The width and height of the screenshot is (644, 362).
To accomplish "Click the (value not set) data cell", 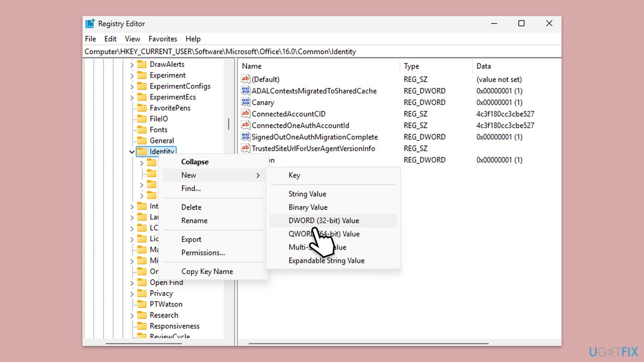I will click(x=499, y=79).
